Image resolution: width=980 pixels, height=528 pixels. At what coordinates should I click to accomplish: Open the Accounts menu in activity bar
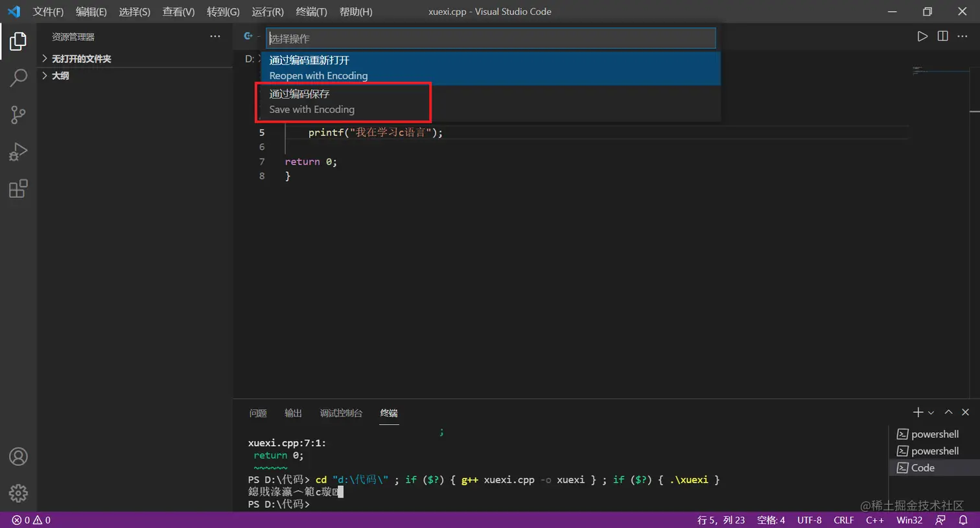pos(18,457)
